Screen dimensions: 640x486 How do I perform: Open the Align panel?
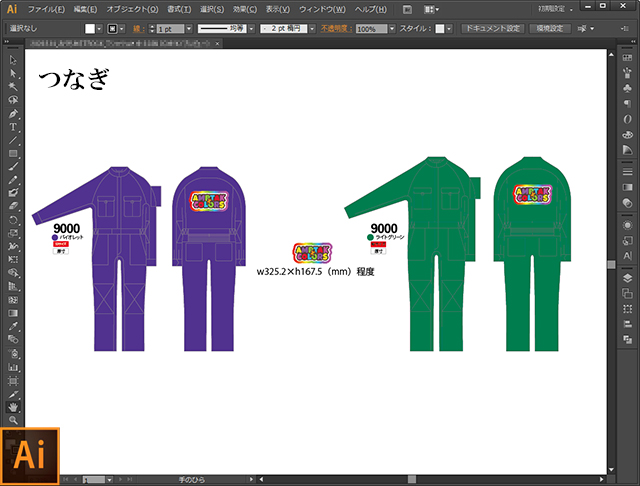[627, 324]
